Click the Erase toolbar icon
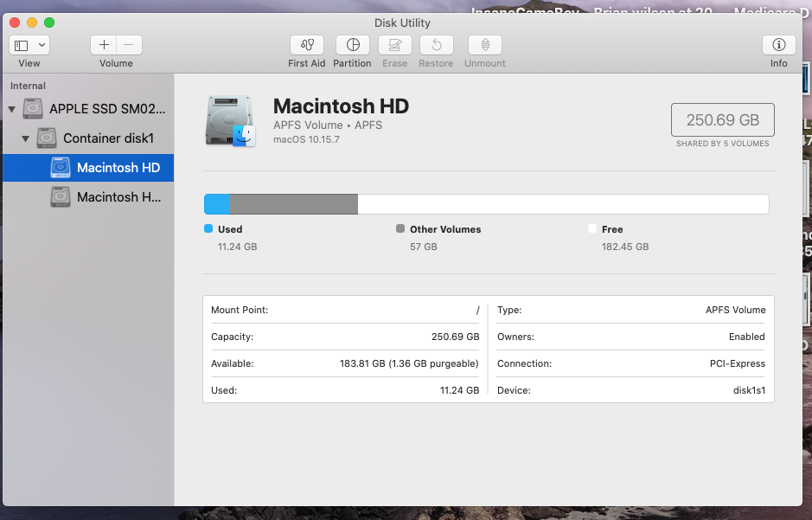The image size is (812, 520). pyautogui.click(x=394, y=45)
